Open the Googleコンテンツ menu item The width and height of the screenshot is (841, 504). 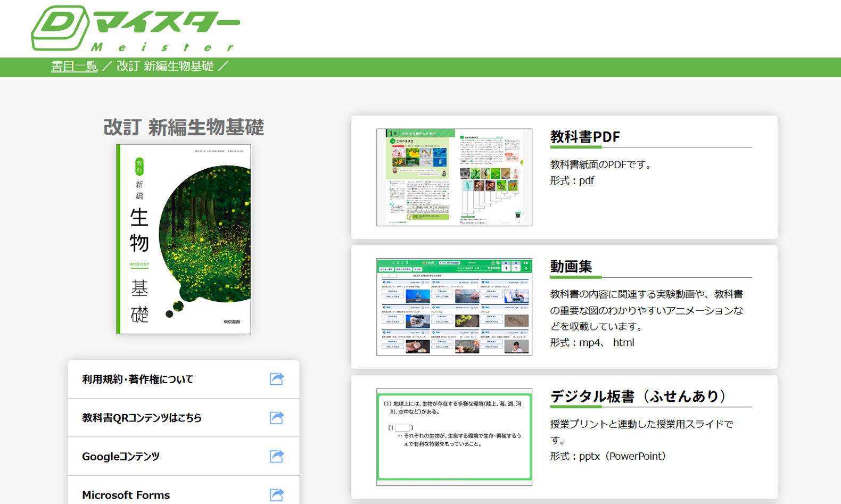(121, 457)
